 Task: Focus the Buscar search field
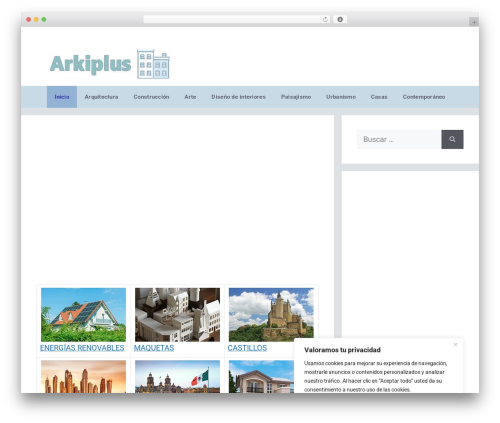[399, 139]
